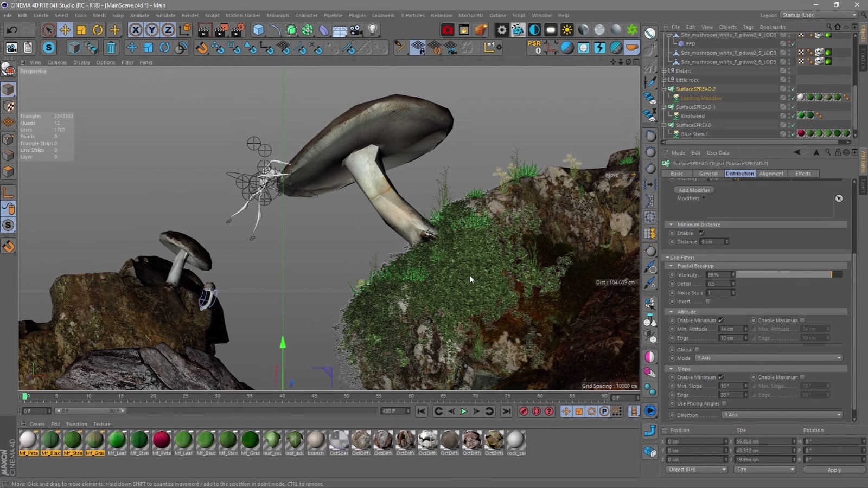Viewport: 868px width, 488px height.
Task: Click the PSR reset icon
Action: (534, 48)
